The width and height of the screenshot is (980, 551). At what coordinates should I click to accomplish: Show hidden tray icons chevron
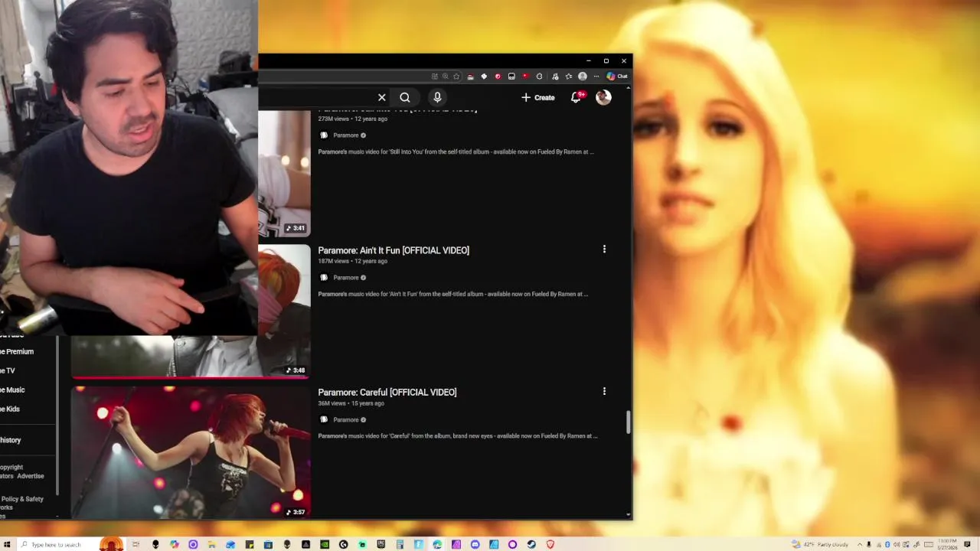click(860, 544)
